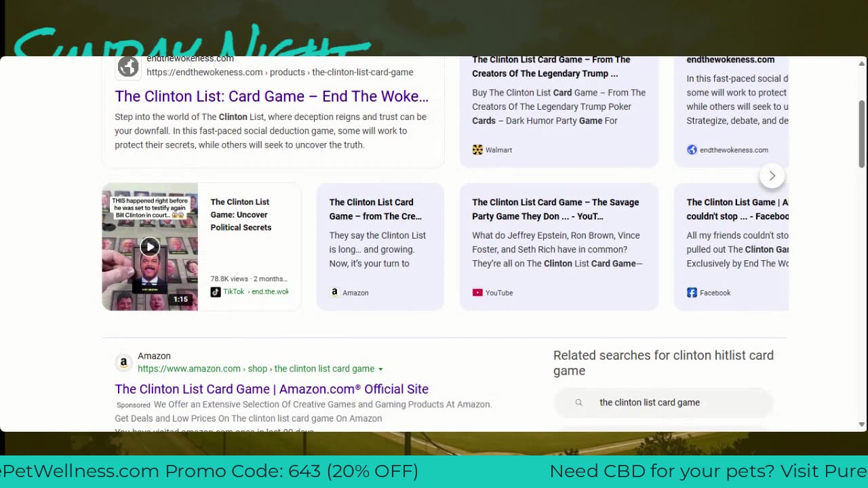Click the 1:15 video duration badge
The image size is (868, 488).
pos(180,300)
